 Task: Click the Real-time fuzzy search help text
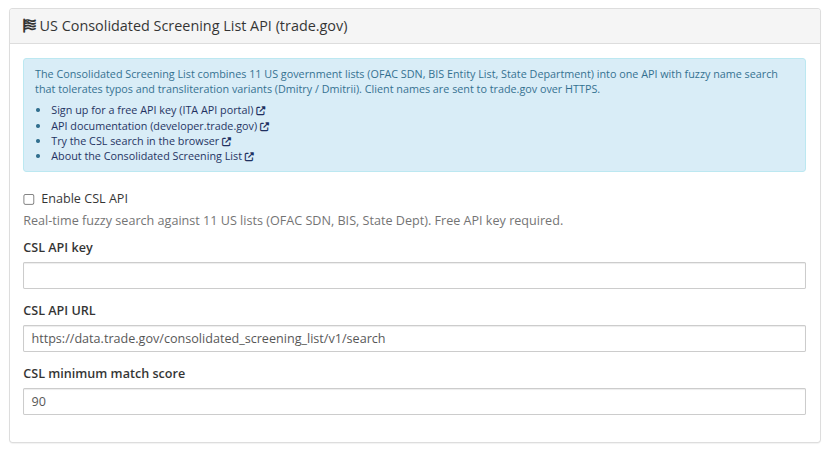[293, 221]
